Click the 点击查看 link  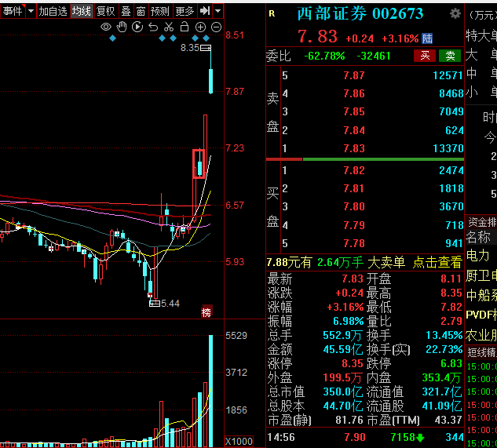click(x=437, y=262)
